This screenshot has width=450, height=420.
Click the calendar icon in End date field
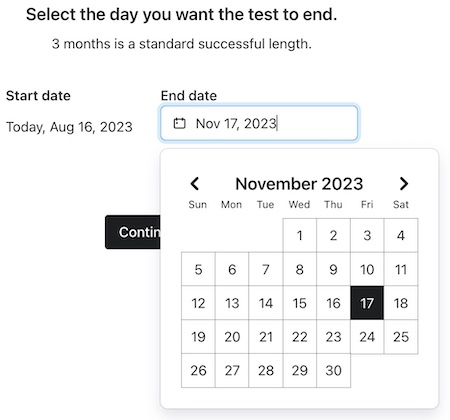179,123
